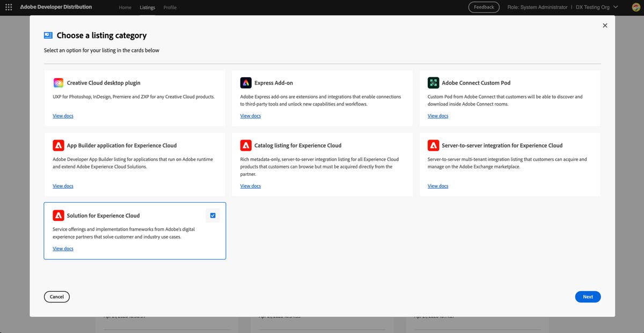Image resolution: width=644 pixels, height=333 pixels.
Task: Click the Next button
Action: pos(588,297)
